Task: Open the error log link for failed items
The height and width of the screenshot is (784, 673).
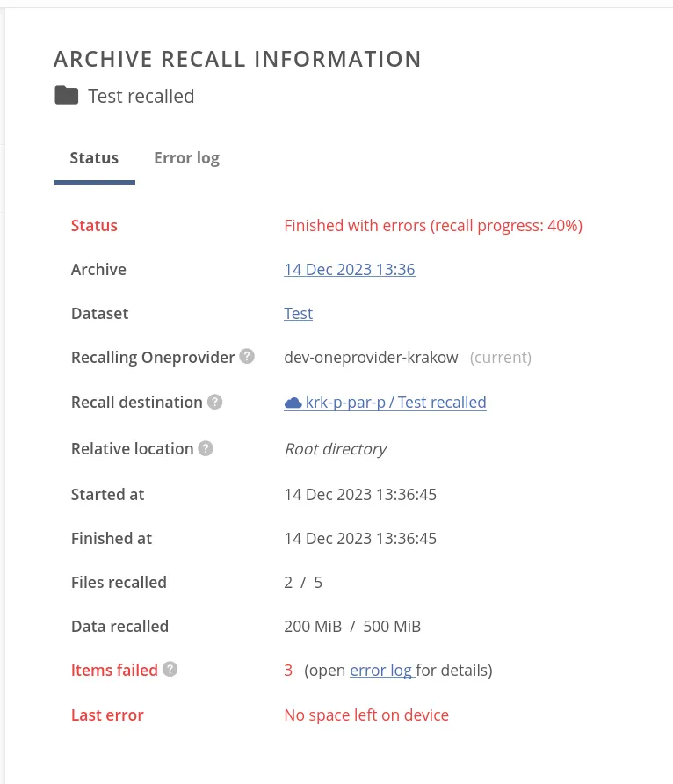Action: click(x=381, y=670)
